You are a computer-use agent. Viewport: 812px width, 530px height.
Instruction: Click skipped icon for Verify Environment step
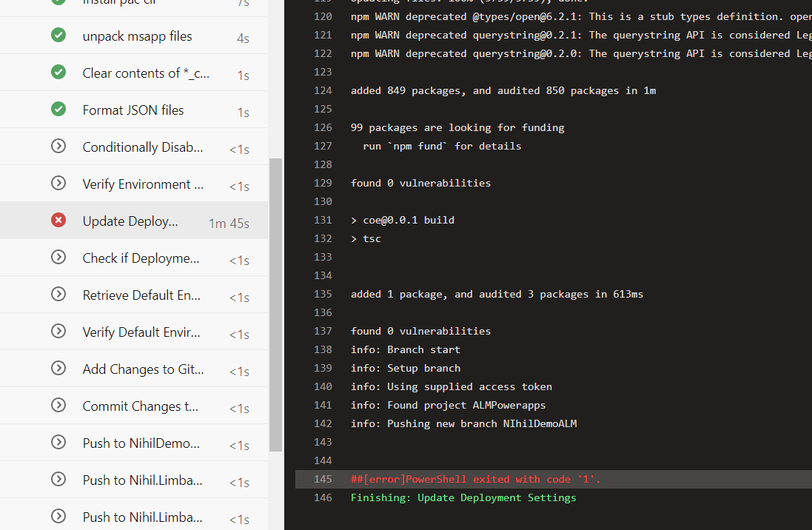coord(58,183)
